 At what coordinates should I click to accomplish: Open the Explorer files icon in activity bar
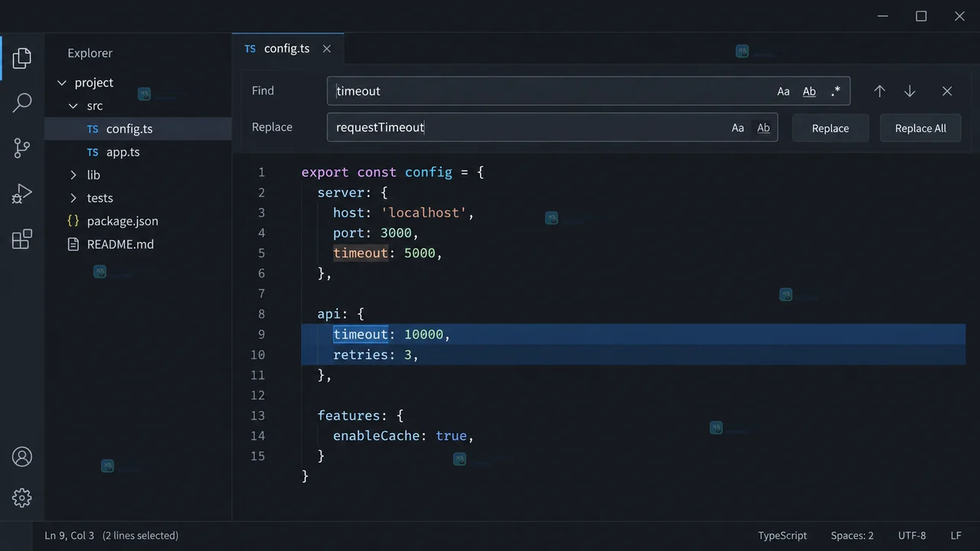tap(22, 57)
